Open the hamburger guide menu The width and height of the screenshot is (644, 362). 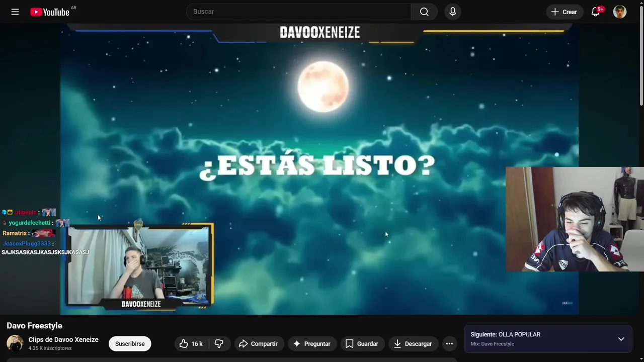coord(15,12)
